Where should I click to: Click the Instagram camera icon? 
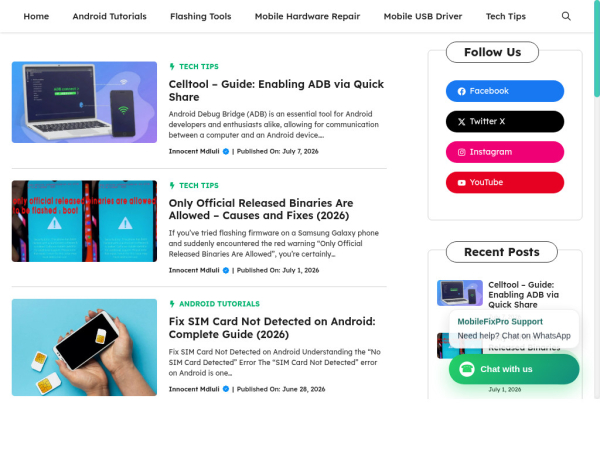click(x=461, y=152)
